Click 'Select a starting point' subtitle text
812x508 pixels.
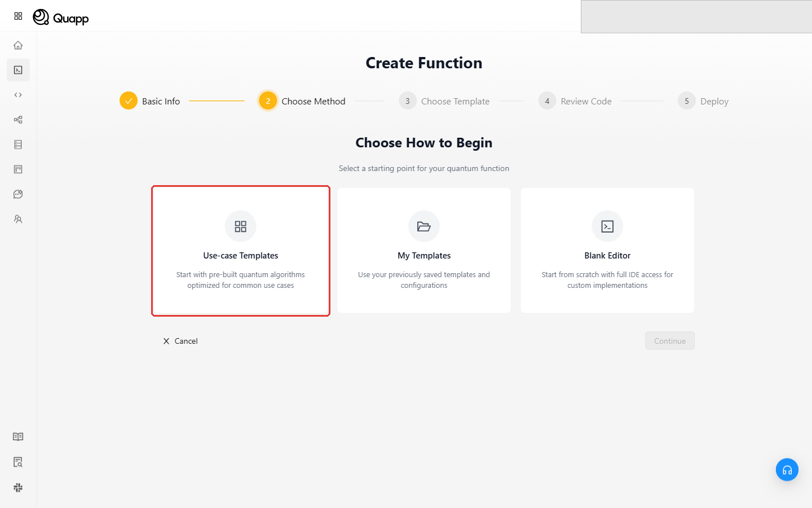(424, 168)
